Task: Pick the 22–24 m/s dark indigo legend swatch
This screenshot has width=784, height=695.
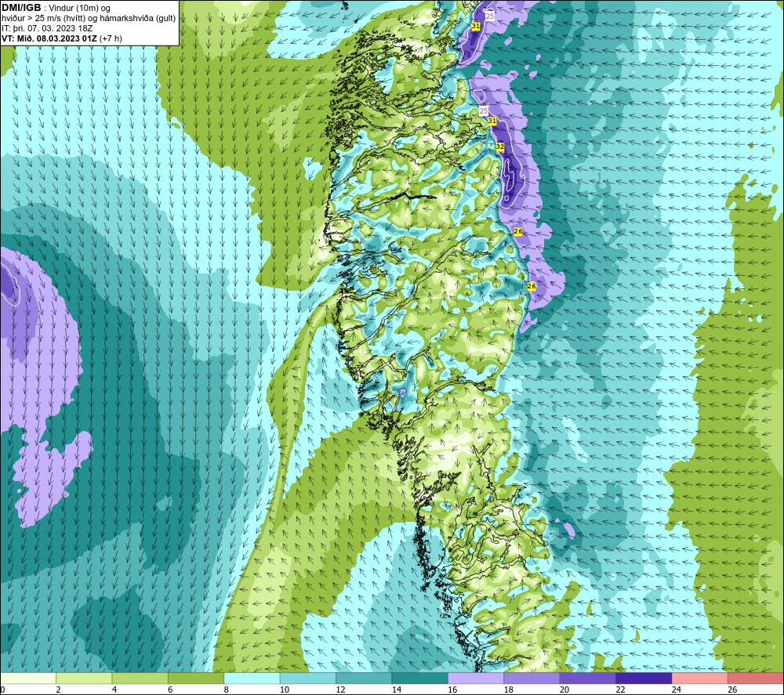Action: tap(644, 679)
